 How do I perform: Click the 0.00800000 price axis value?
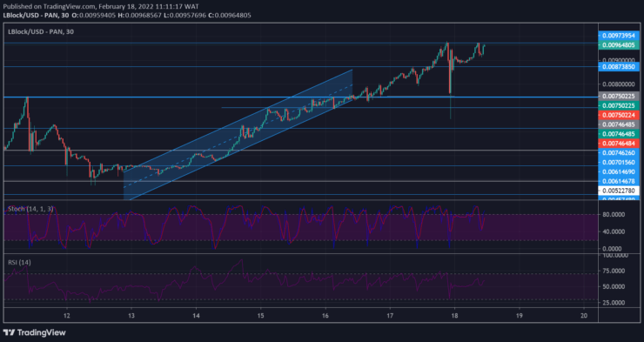point(619,84)
